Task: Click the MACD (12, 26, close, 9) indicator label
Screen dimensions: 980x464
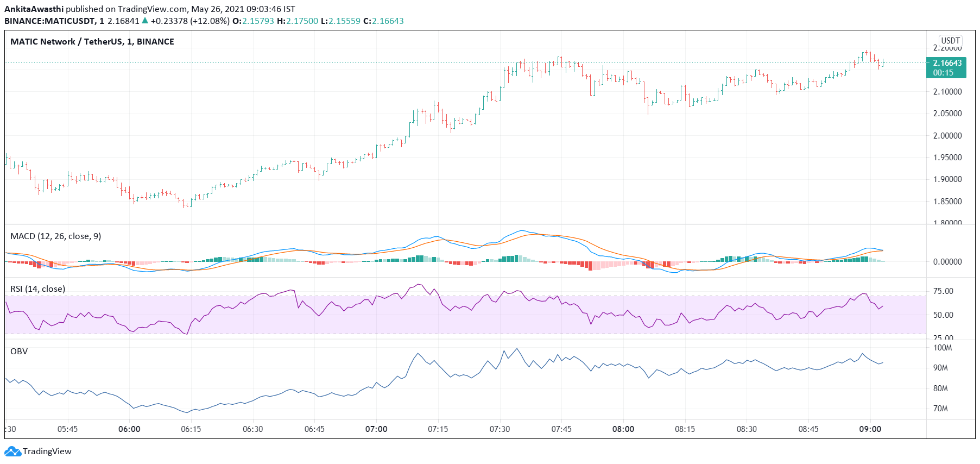Action: [x=56, y=236]
